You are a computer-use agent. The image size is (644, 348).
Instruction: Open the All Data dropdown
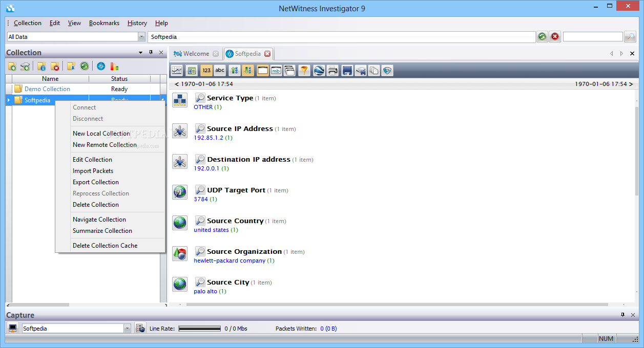coord(142,37)
